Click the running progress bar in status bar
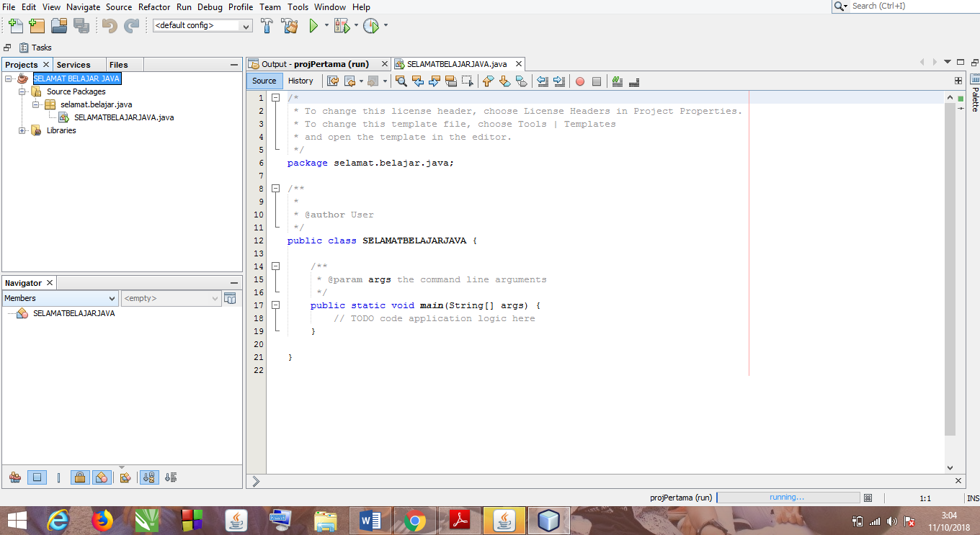The height and width of the screenshot is (535, 980). tap(788, 497)
